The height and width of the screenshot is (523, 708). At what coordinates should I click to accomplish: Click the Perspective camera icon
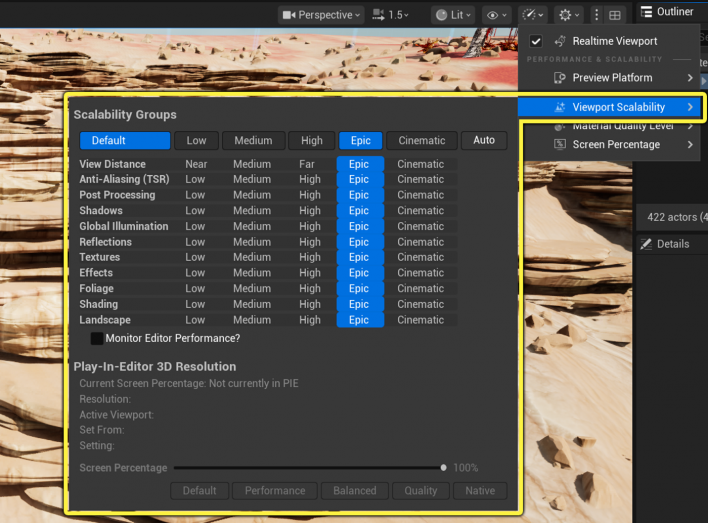(x=289, y=15)
